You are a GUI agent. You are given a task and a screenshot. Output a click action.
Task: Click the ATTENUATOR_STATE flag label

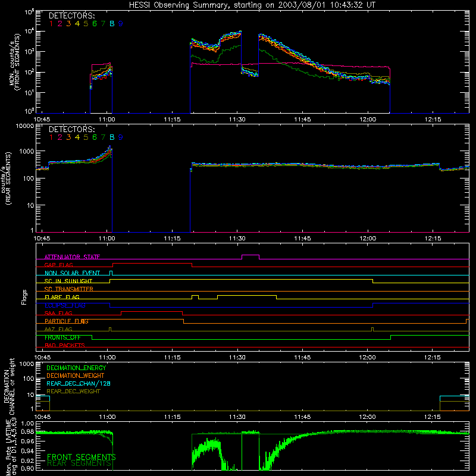(x=72, y=257)
